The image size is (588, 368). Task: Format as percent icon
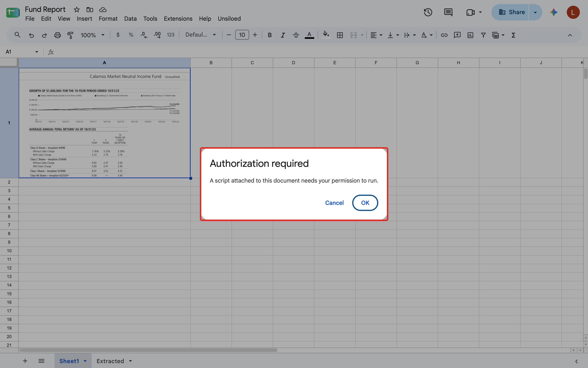click(131, 35)
